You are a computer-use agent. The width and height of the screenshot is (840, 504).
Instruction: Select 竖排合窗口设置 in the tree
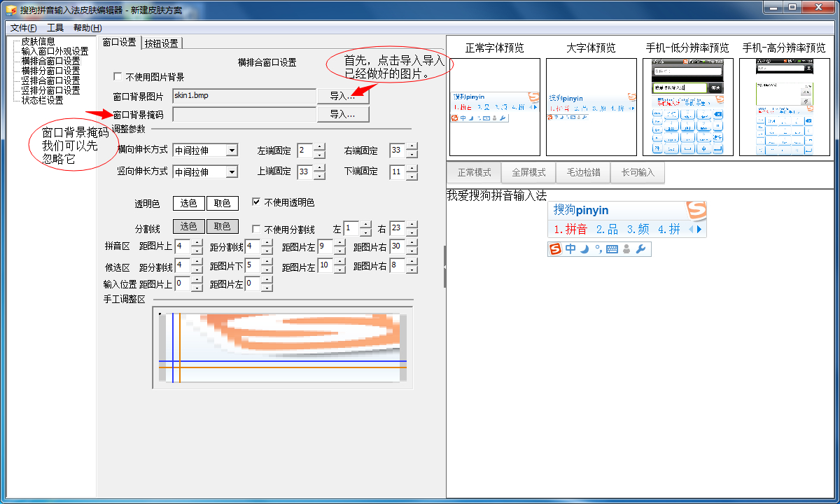(50, 80)
